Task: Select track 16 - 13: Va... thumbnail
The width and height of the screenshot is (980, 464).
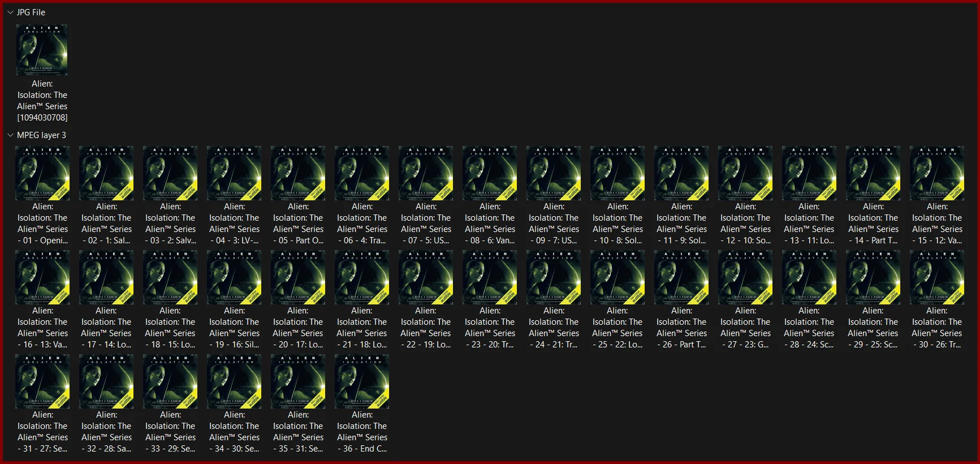Action: tap(42, 277)
